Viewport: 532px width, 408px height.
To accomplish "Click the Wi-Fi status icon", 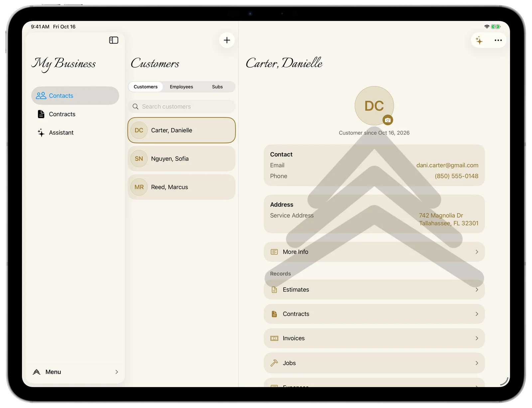I will (x=487, y=27).
